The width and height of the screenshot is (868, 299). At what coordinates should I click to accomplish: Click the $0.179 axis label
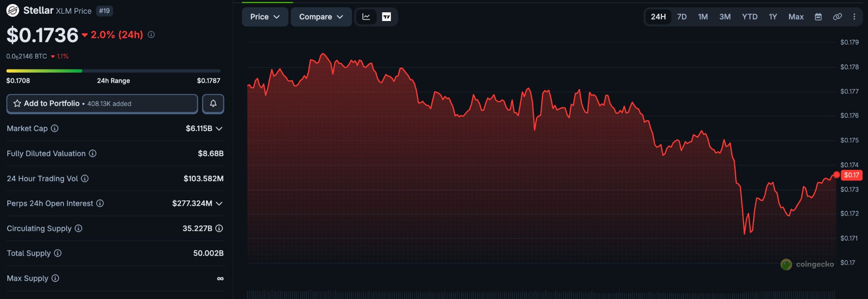[850, 42]
